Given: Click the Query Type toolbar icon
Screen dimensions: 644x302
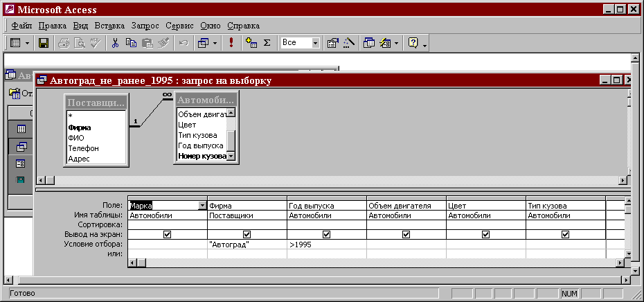Looking at the screenshot, I should (204, 43).
